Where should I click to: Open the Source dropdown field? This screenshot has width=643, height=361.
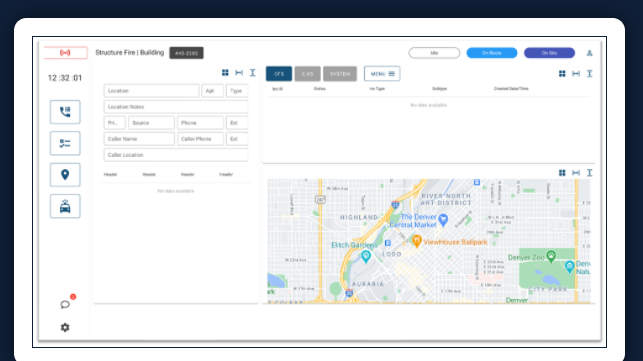pyautogui.click(x=151, y=123)
